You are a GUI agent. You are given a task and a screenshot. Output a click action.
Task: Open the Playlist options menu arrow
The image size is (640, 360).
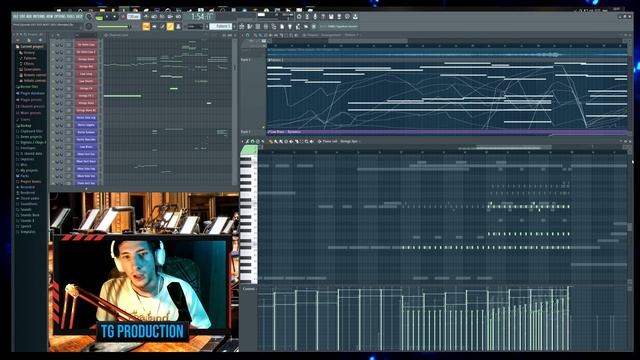click(242, 35)
